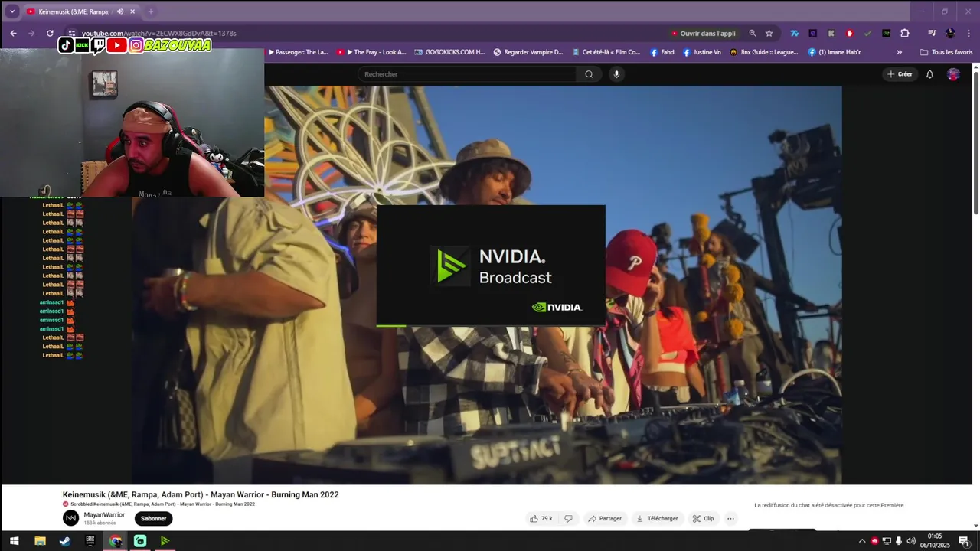Open the Justine Vn bookmark
This screenshot has width=980, height=551.
(x=702, y=52)
